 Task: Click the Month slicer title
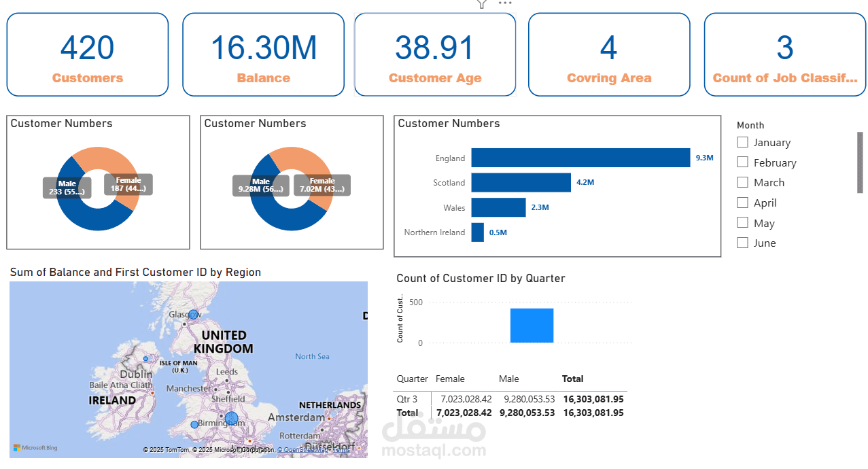coord(750,125)
